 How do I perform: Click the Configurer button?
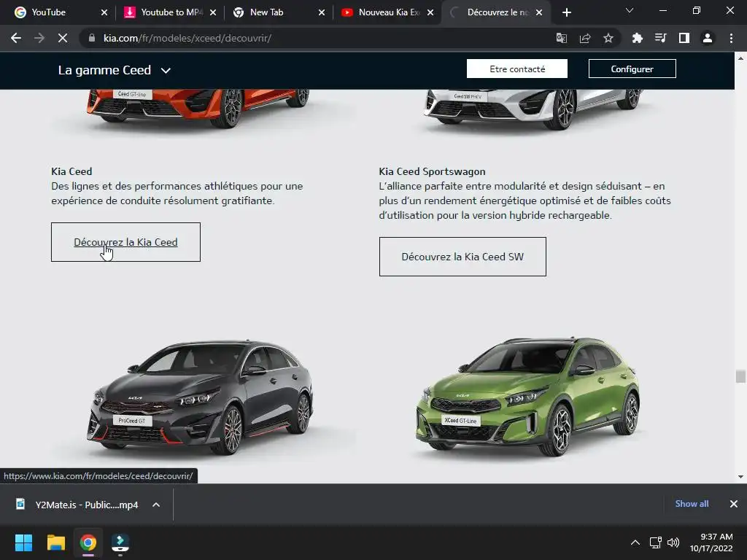click(x=632, y=69)
